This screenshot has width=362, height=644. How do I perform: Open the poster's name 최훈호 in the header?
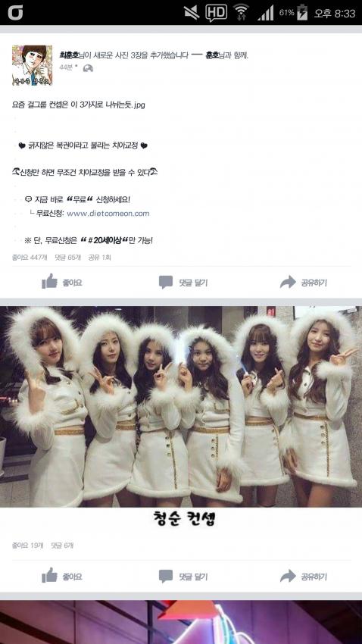tap(68, 55)
